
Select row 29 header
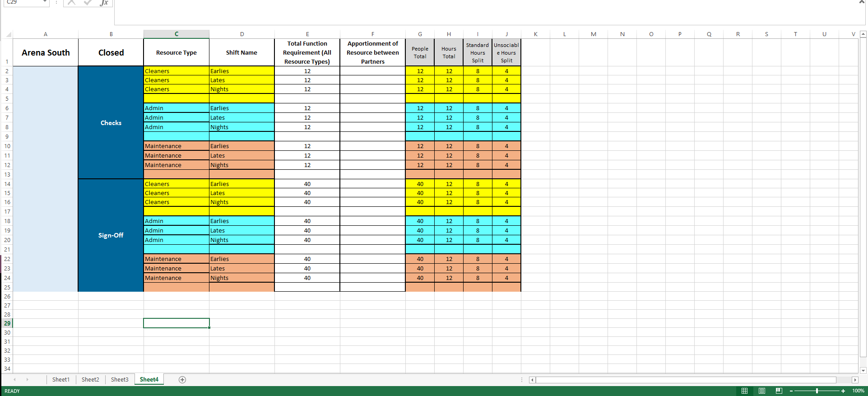click(x=7, y=323)
